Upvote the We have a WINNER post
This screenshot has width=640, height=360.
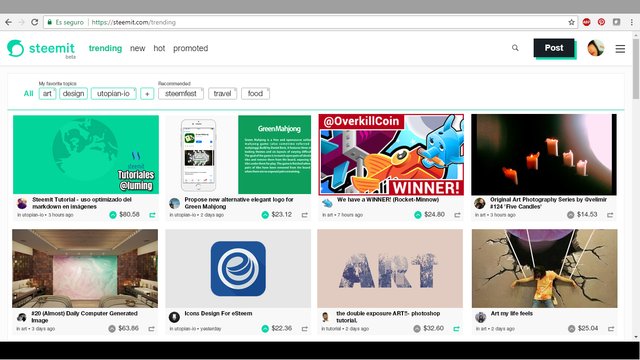click(418, 215)
